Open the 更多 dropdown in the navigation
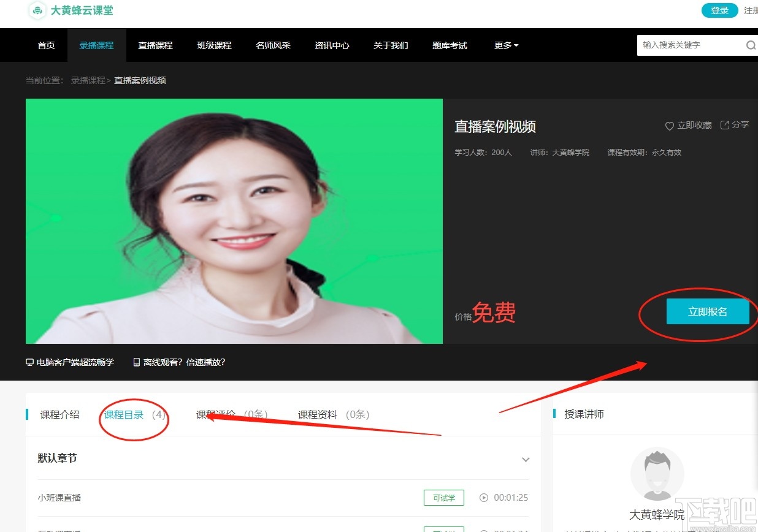 tap(505, 45)
